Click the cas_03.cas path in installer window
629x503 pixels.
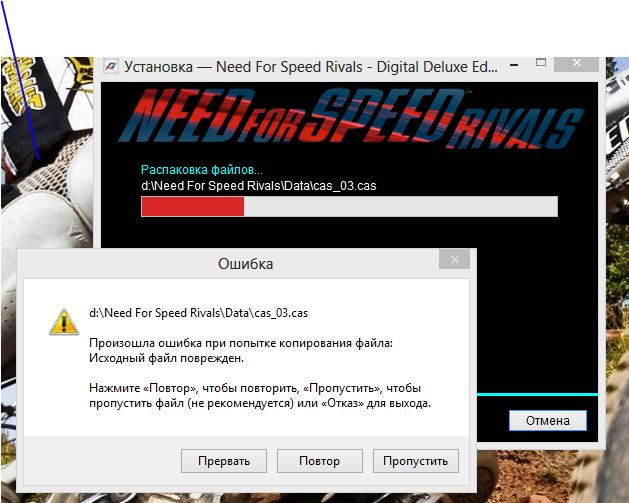[259, 186]
